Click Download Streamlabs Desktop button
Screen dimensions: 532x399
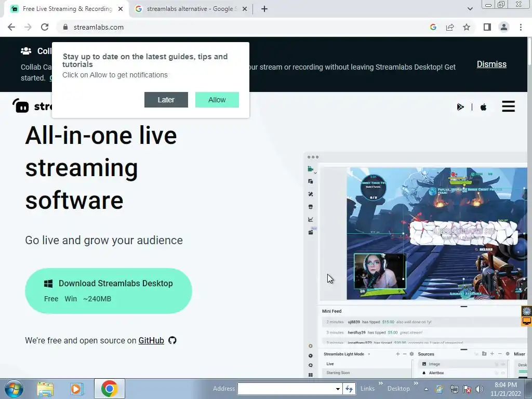[x=109, y=291]
